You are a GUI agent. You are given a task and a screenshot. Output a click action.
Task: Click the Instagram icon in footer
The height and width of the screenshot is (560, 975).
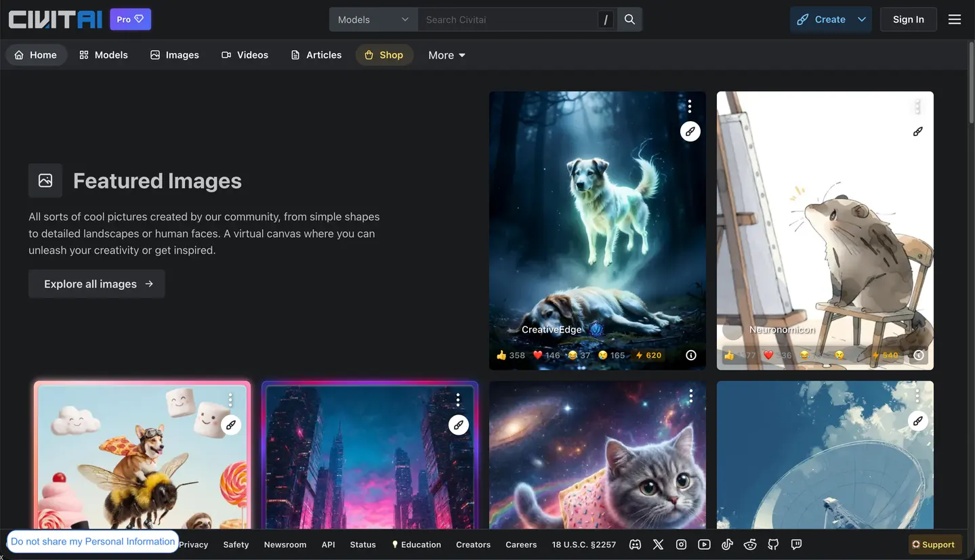coord(681,544)
